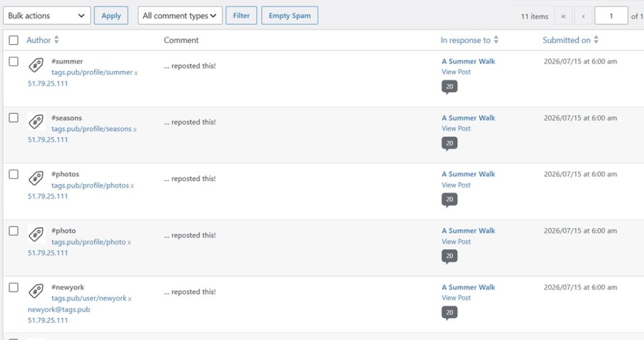The image size is (644, 340).
Task: Click the #photo tag avatar icon
Action: tap(36, 234)
